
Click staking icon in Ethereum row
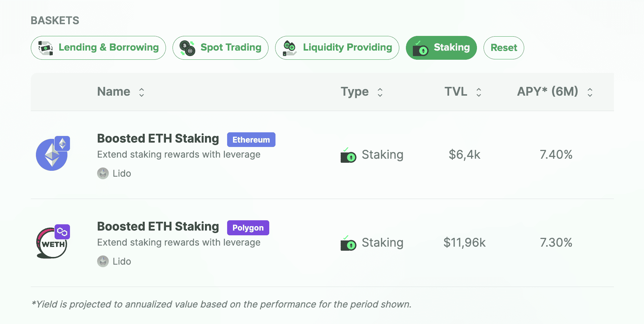[348, 155]
